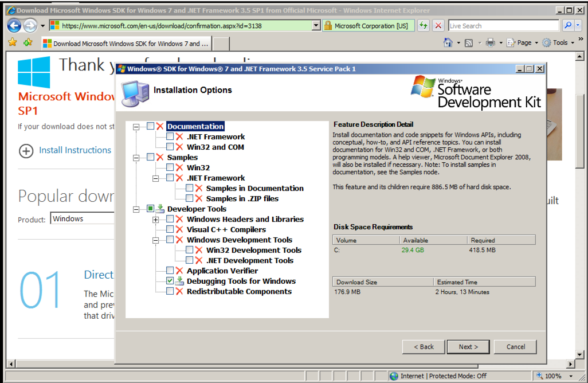Click the horizontal scrollbar thumb
This screenshot has height=383, width=588.
[x=247, y=364]
